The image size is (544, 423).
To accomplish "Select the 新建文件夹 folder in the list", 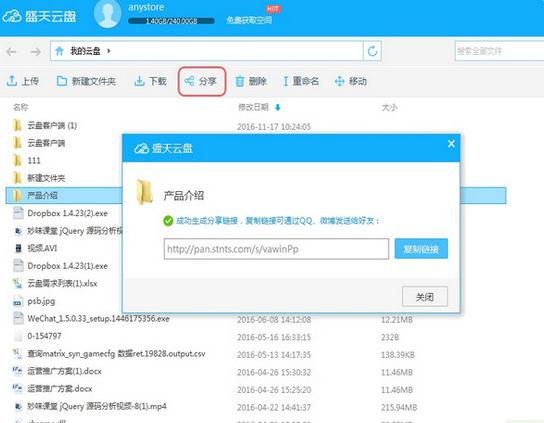I will [x=46, y=178].
